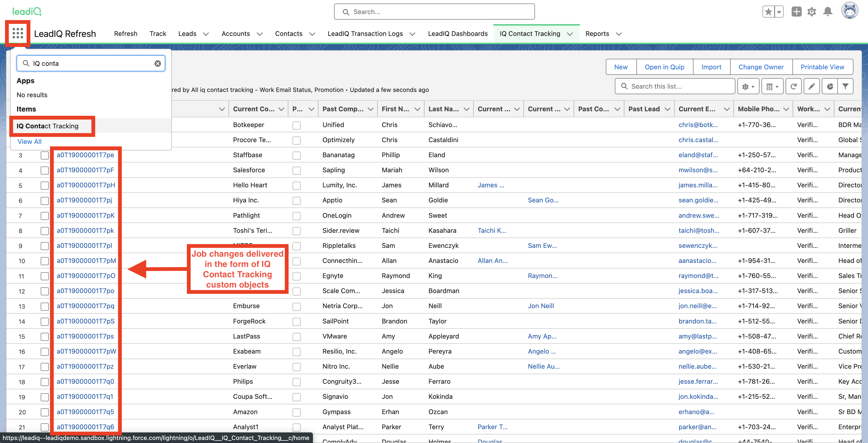The image size is (868, 443).
Task: Click the refresh list icon
Action: [x=794, y=86]
